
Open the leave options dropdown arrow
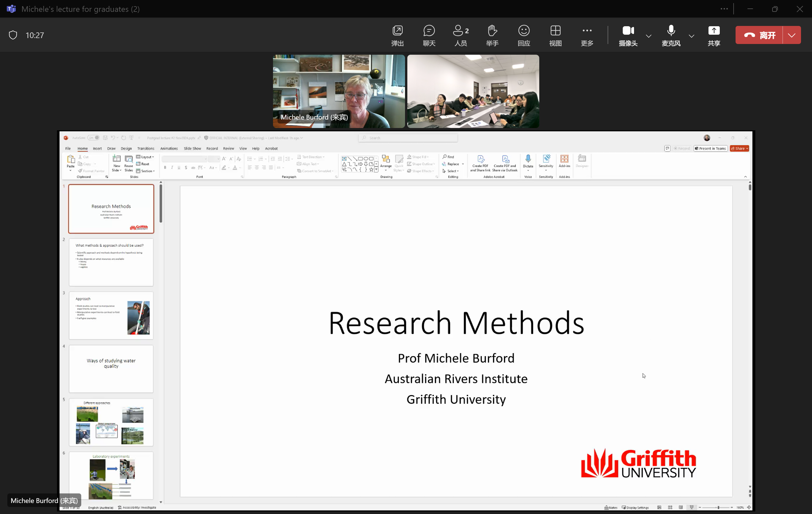pyautogui.click(x=791, y=35)
